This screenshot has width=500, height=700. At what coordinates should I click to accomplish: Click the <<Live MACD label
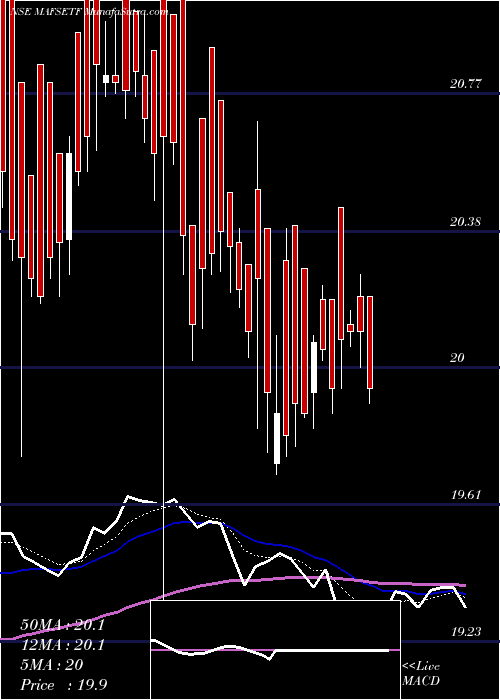(x=421, y=674)
